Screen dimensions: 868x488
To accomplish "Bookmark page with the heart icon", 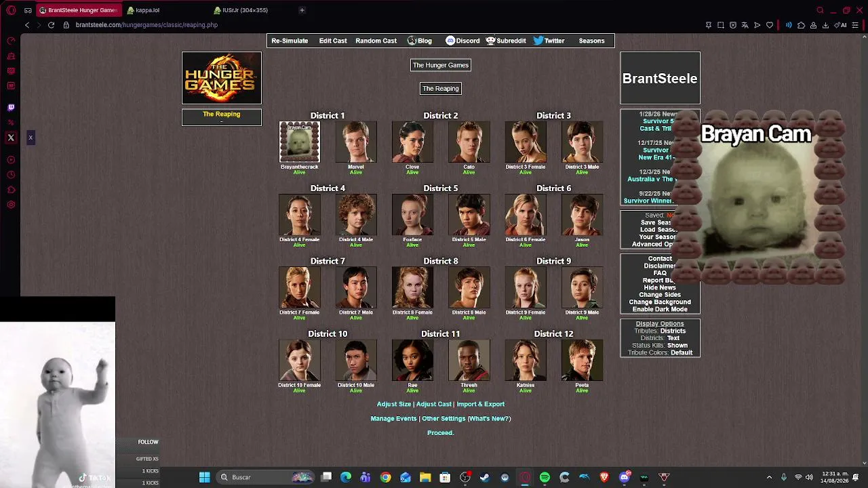I will click(770, 25).
